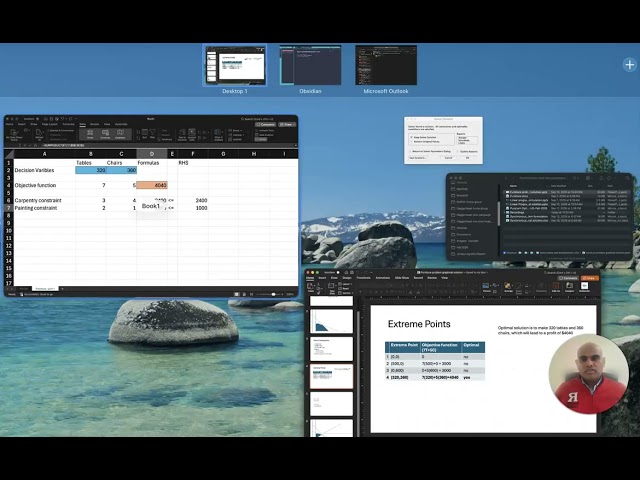Open Transitions tab in PowerPoint ribbon

(363, 278)
